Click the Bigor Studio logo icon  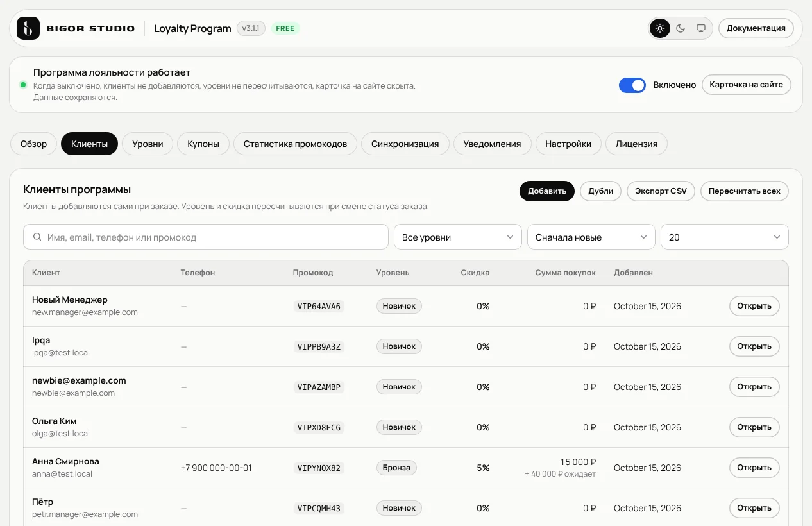click(x=28, y=28)
